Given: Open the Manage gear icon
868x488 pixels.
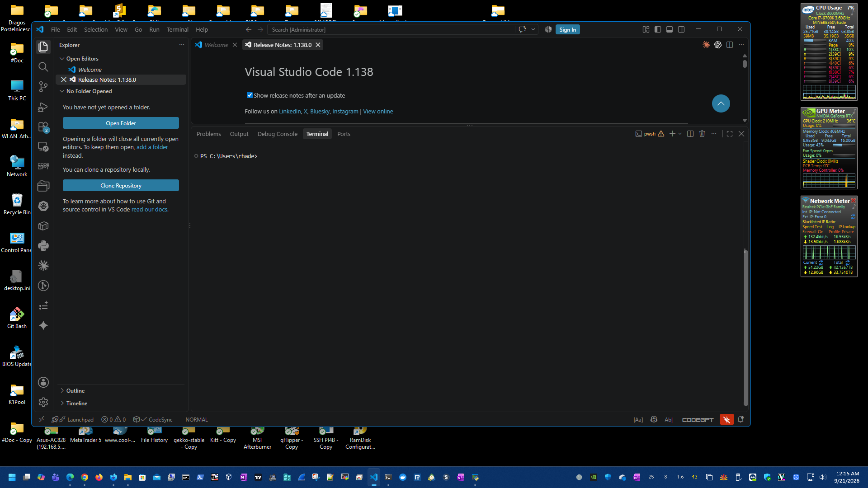Looking at the screenshot, I should click(43, 402).
